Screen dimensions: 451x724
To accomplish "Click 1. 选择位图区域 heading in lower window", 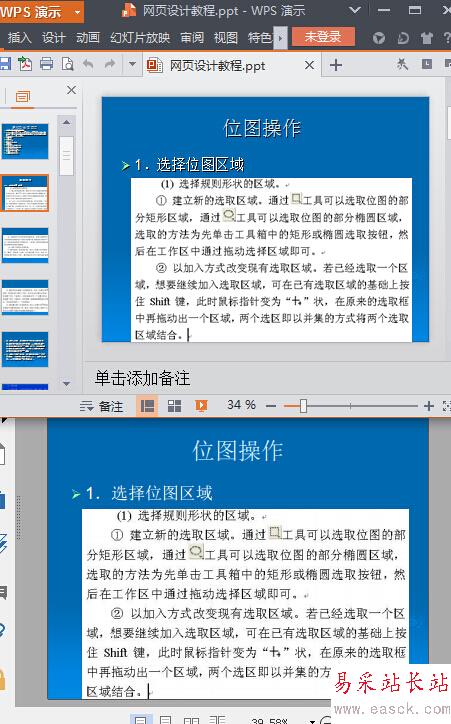I will tap(149, 493).
